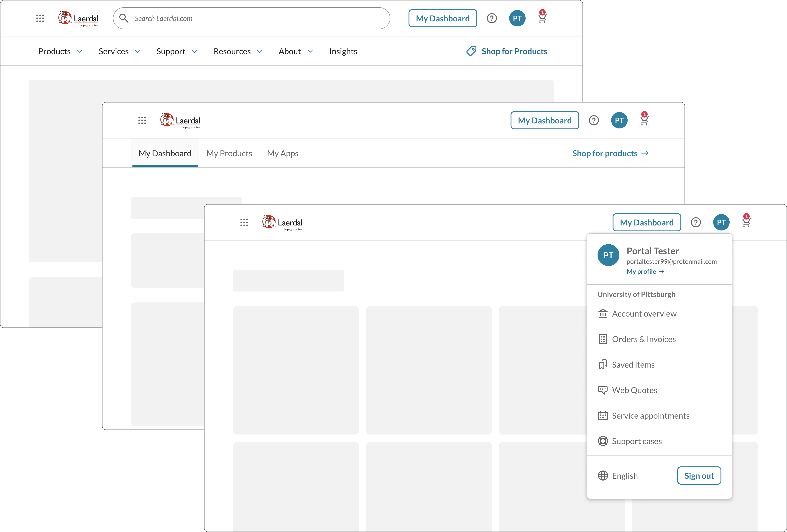Open Service appointments in the user menu
The image size is (787, 532).
[x=650, y=415]
